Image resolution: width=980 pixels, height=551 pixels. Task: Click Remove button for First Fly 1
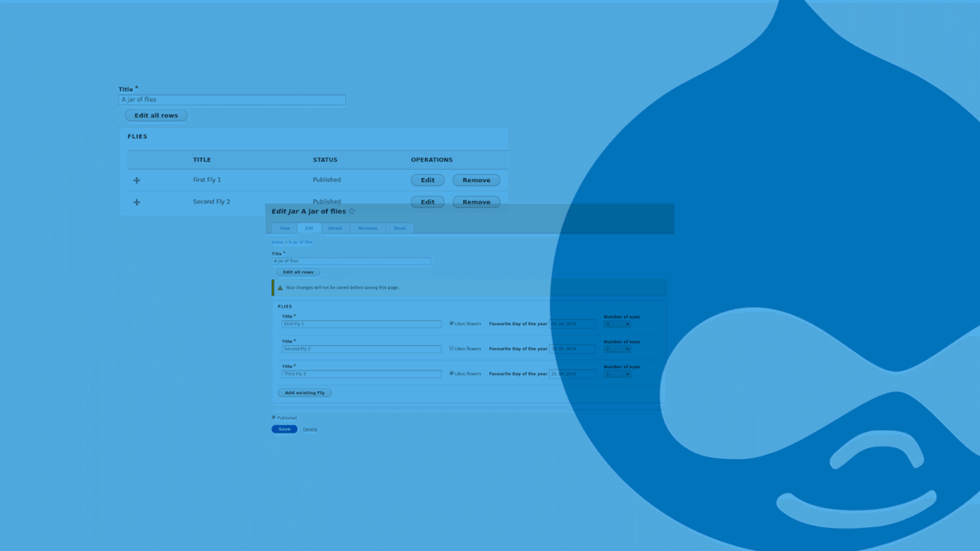(476, 180)
